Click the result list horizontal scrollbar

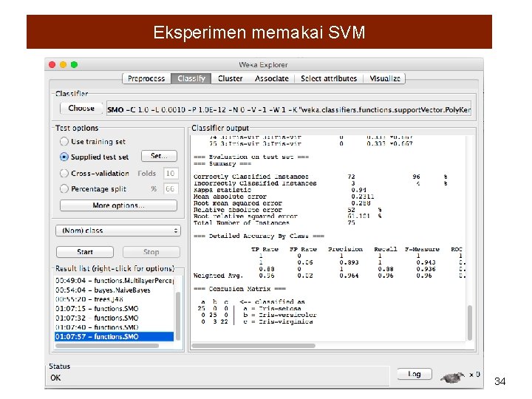pos(107,346)
